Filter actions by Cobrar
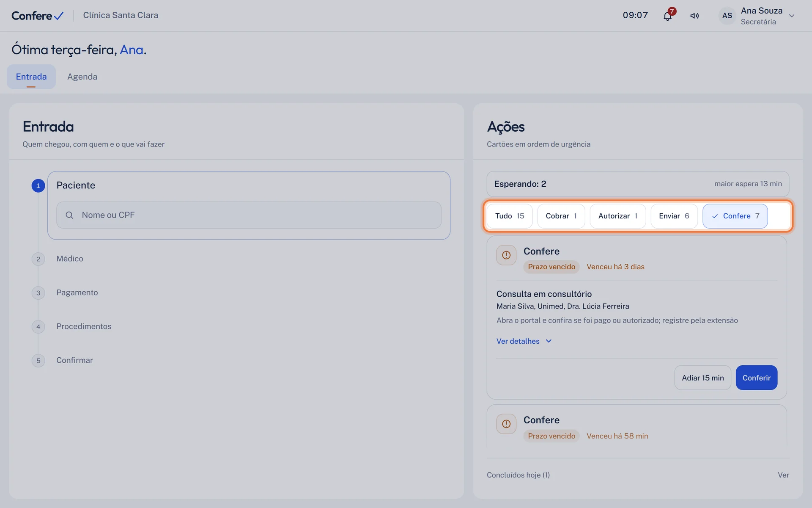Image resolution: width=812 pixels, height=508 pixels. pos(561,216)
